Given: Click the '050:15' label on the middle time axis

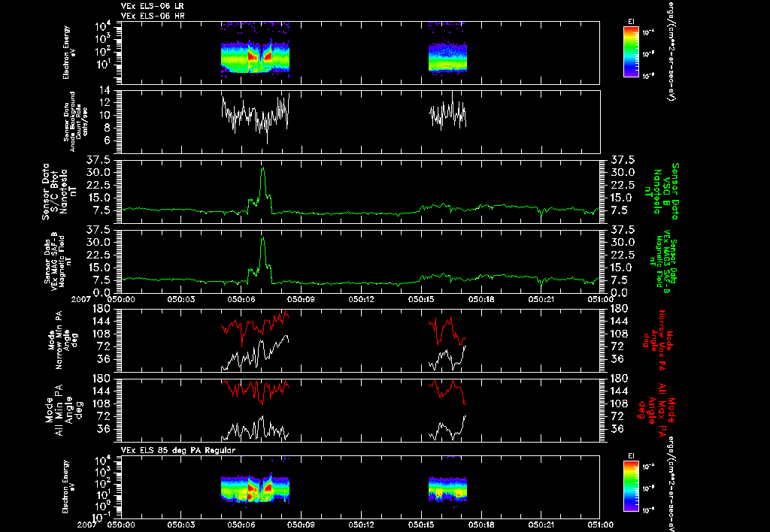Looking at the screenshot, I should pyautogui.click(x=421, y=299).
